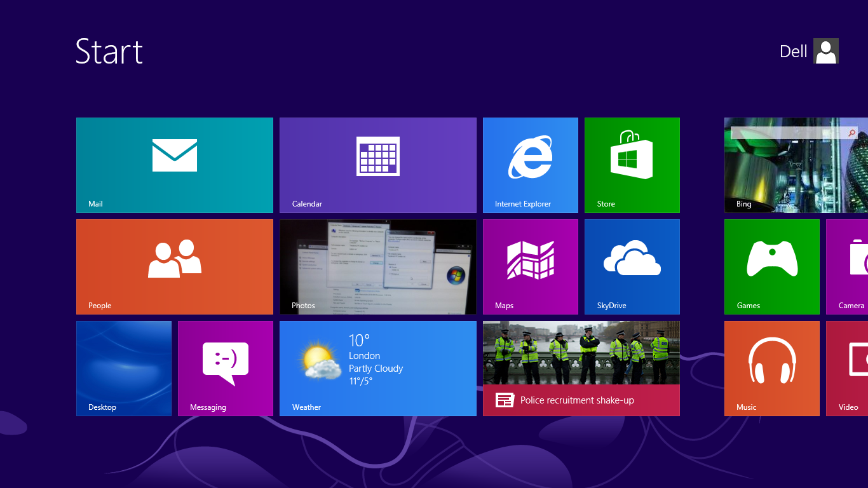Click the "London" city name in Weather
The height and width of the screenshot is (488, 868).
[x=364, y=356]
